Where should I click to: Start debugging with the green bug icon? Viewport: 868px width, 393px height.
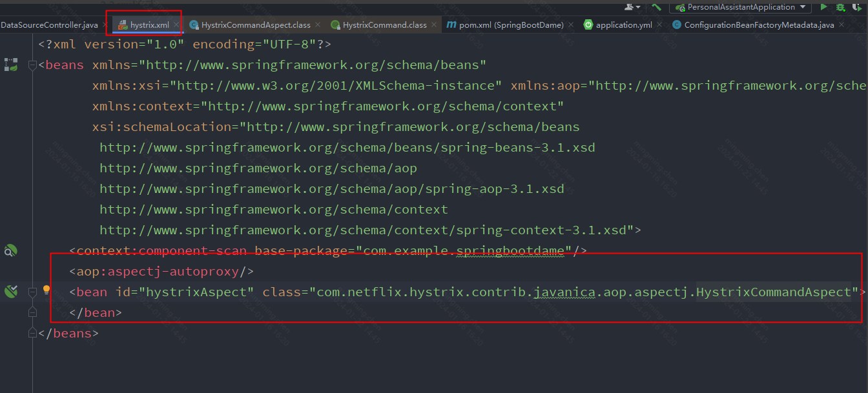pyautogui.click(x=840, y=7)
